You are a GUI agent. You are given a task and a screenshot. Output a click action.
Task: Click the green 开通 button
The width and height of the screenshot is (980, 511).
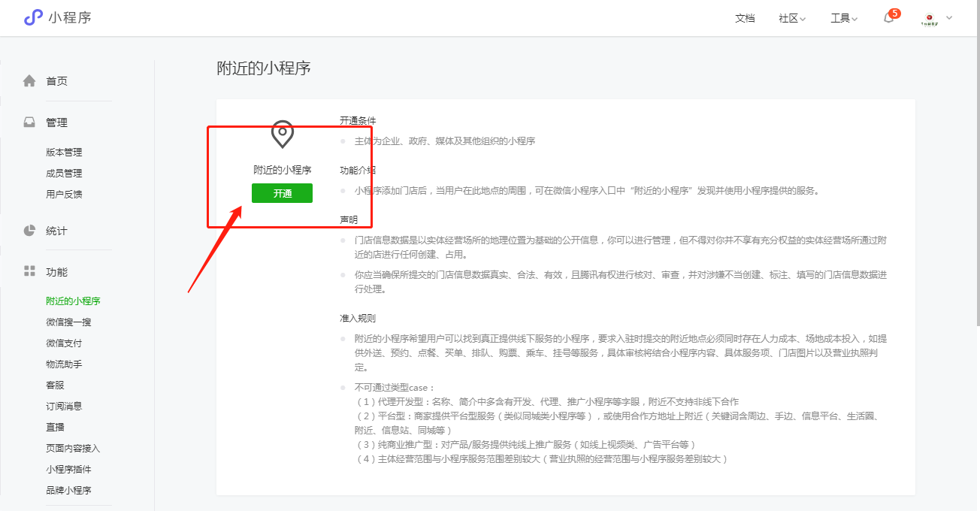tap(282, 193)
